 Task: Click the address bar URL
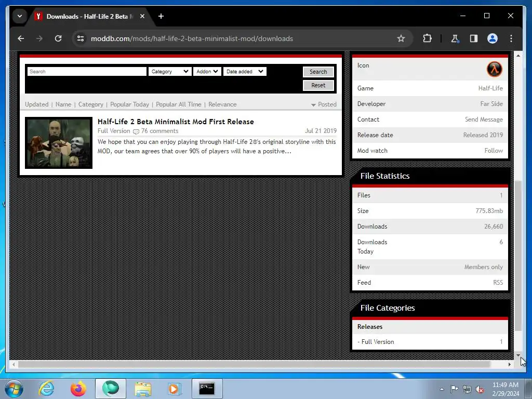pos(192,38)
